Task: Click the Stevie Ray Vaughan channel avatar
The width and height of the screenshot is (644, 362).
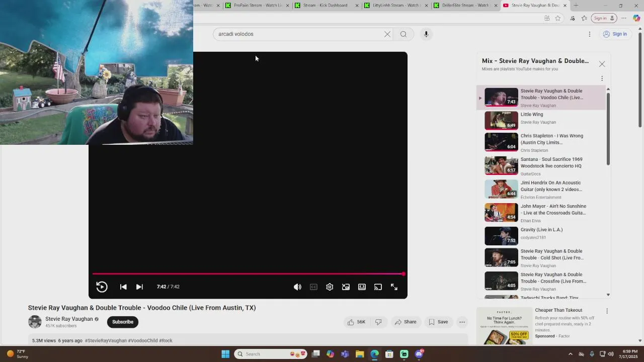Action: point(35,322)
